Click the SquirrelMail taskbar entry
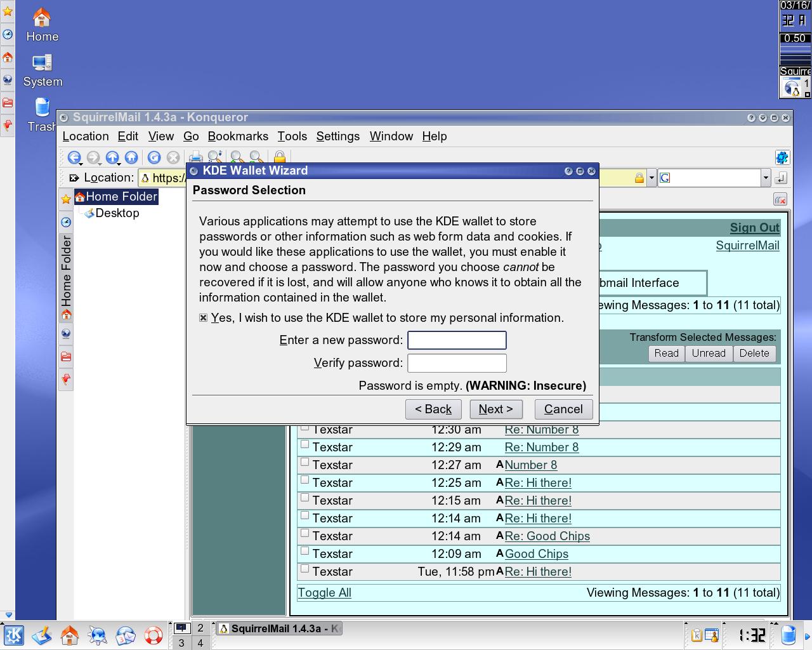 pyautogui.click(x=278, y=628)
